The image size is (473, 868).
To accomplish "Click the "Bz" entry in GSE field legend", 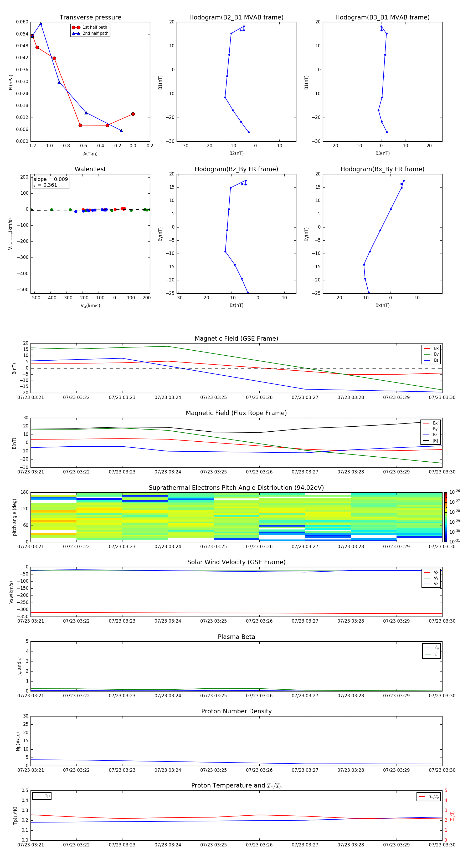I will (431, 361).
